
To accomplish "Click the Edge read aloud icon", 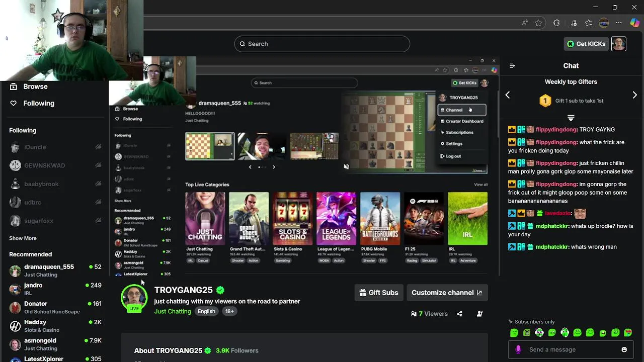I will [x=525, y=23].
